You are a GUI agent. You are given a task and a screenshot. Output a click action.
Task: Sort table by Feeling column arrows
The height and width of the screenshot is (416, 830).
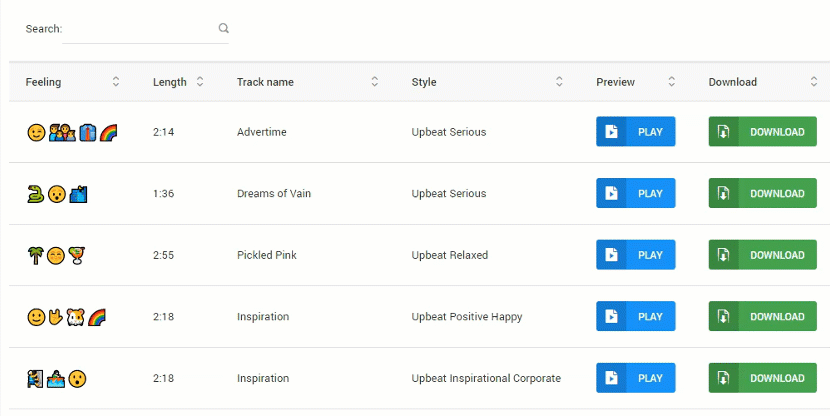[x=116, y=82]
